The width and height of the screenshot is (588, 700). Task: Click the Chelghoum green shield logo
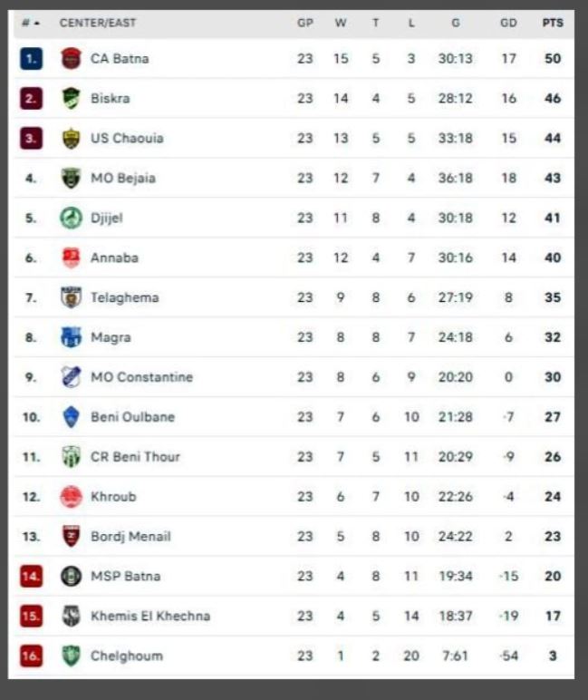click(71, 656)
